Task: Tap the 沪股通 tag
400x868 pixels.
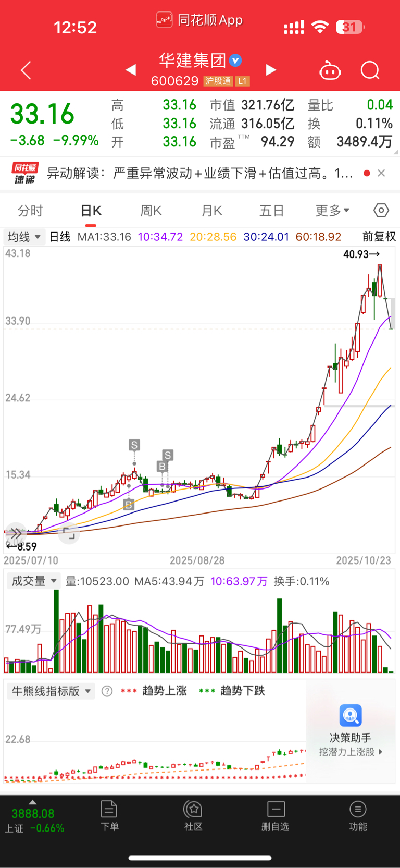Action: point(218,81)
